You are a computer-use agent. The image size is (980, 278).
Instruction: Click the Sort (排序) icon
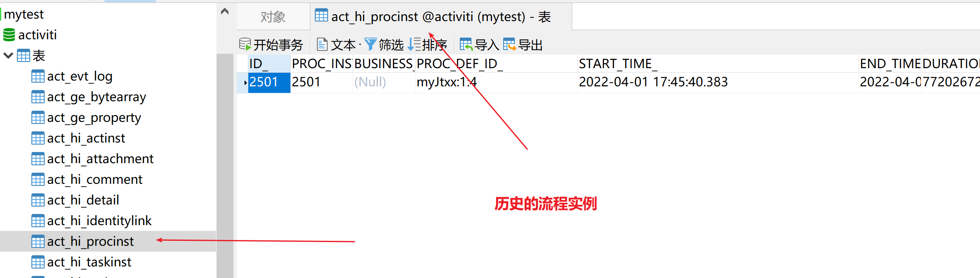pyautogui.click(x=414, y=44)
